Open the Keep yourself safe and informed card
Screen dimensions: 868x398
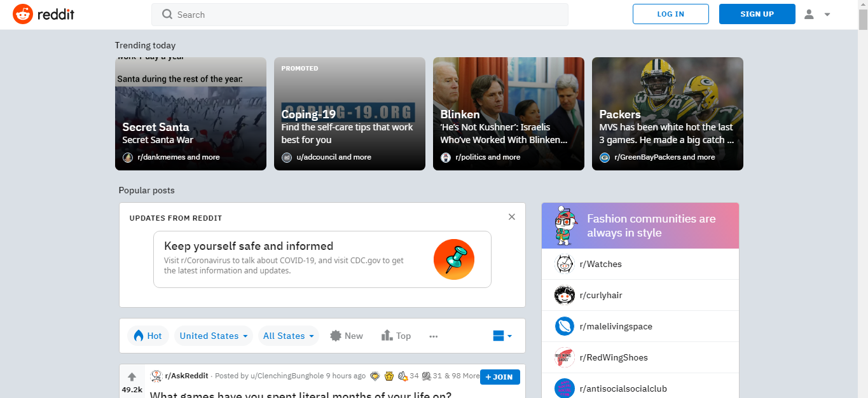click(x=322, y=259)
